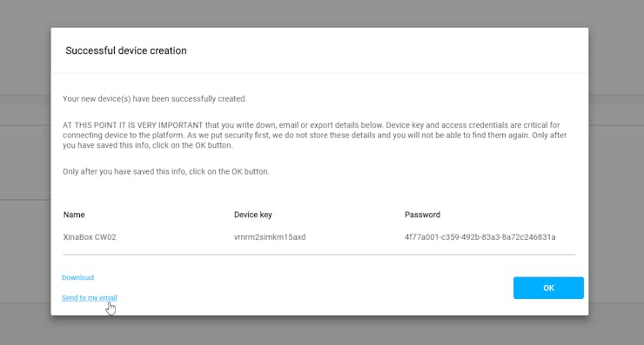
Task: Select the device key vrnrm2simkm15axd
Action: pos(270,236)
